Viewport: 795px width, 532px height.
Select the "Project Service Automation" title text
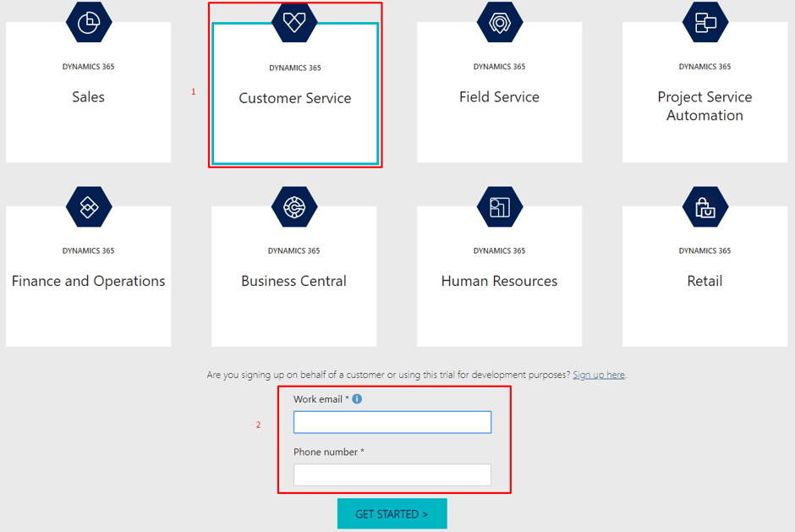coord(705,107)
